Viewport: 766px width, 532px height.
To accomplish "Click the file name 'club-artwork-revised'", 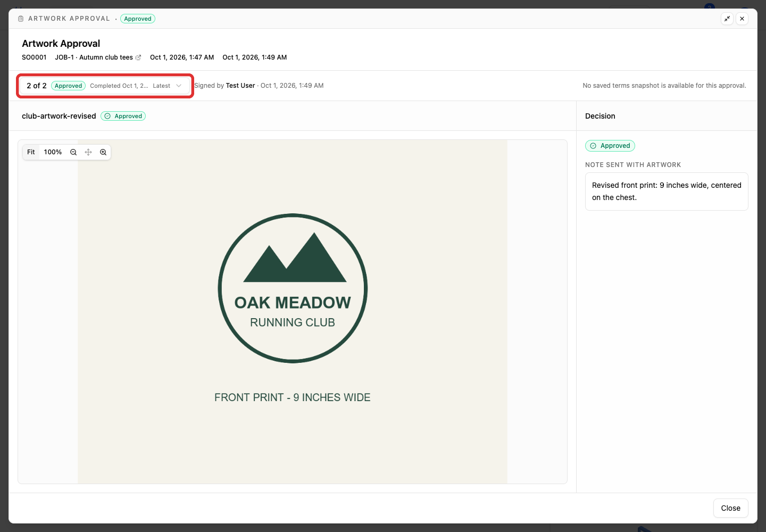I will tap(59, 116).
